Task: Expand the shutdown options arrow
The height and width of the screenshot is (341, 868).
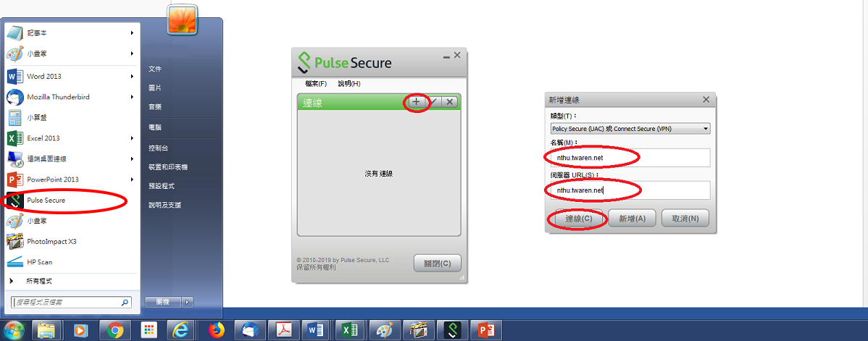Action: [x=188, y=302]
